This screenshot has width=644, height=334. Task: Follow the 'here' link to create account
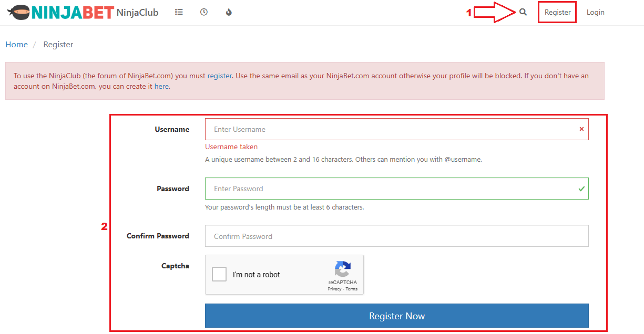pos(161,87)
